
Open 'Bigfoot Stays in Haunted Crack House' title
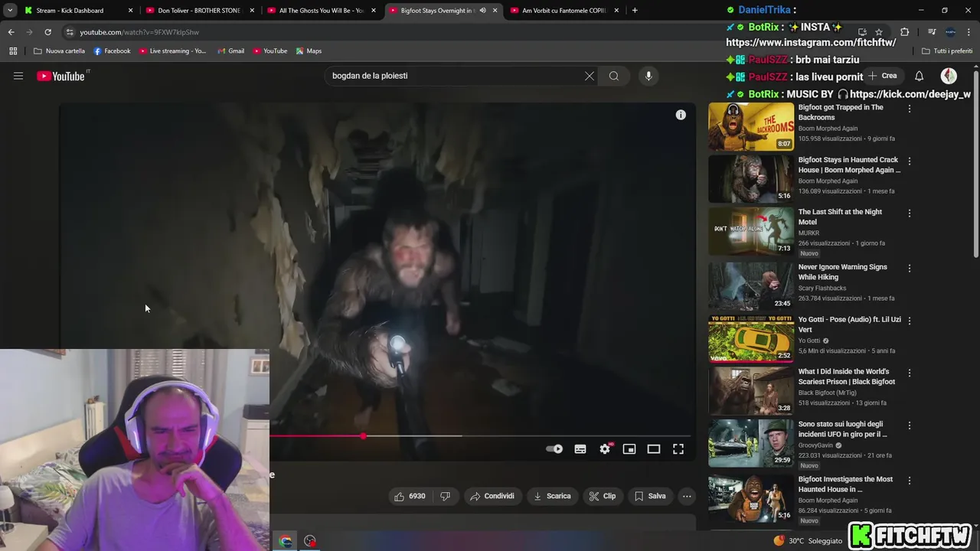[849, 165]
